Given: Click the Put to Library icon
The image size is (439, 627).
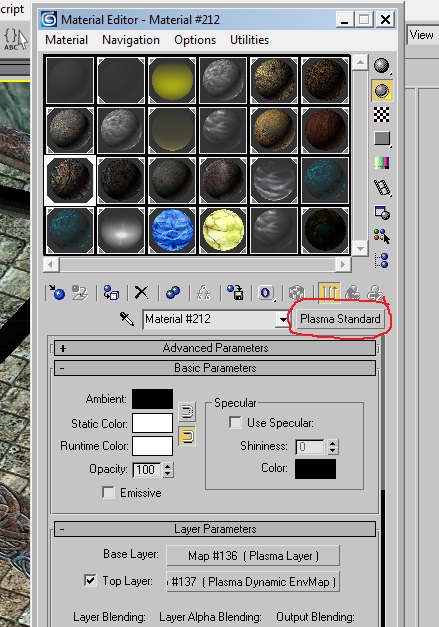Looking at the screenshot, I should tap(235, 293).
